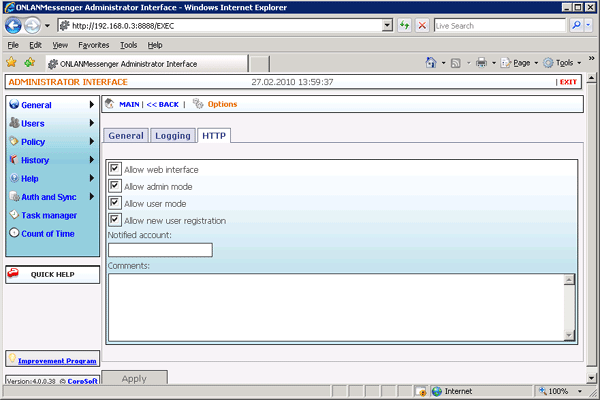
Task: Open the View menu
Action: [60, 45]
